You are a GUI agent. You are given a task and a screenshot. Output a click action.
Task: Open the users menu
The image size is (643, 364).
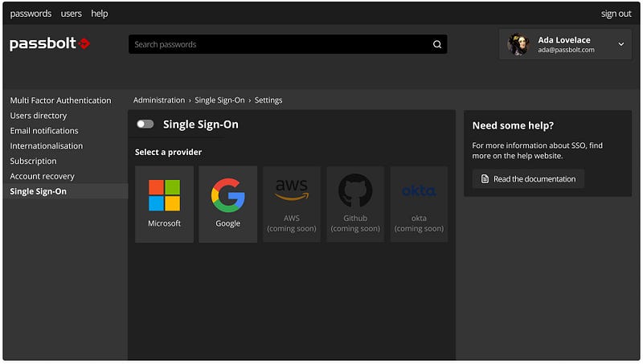tap(72, 14)
